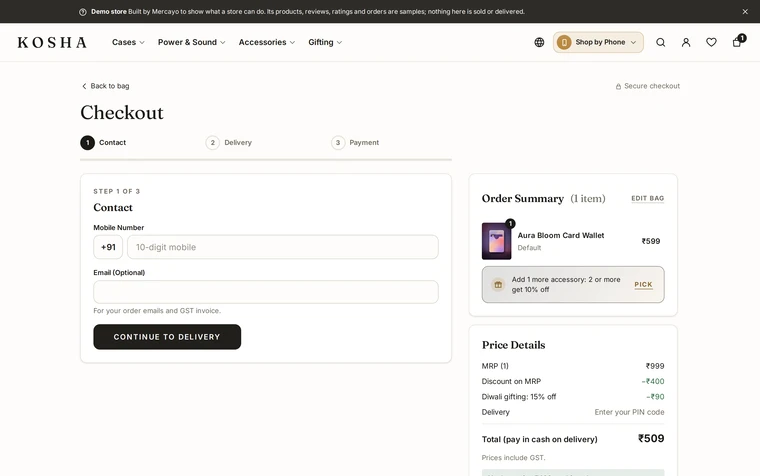Open the account profile icon
760x476 pixels.
[x=686, y=42]
